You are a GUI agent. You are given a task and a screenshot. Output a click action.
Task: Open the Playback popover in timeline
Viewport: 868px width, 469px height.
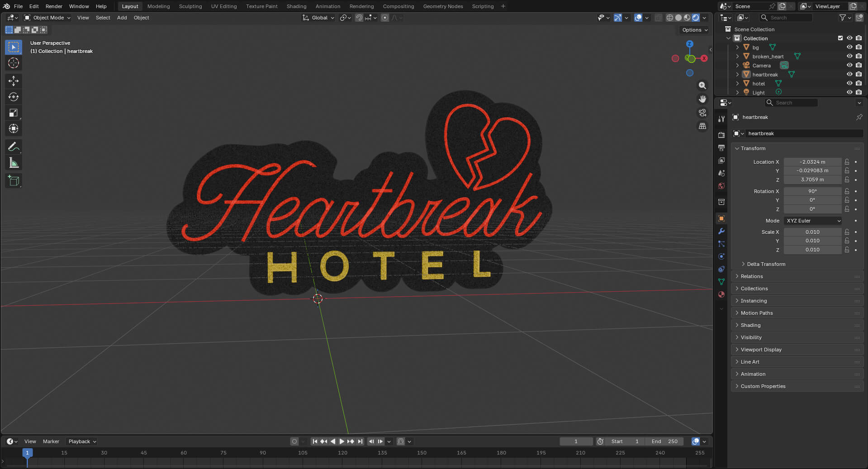[x=82, y=441]
